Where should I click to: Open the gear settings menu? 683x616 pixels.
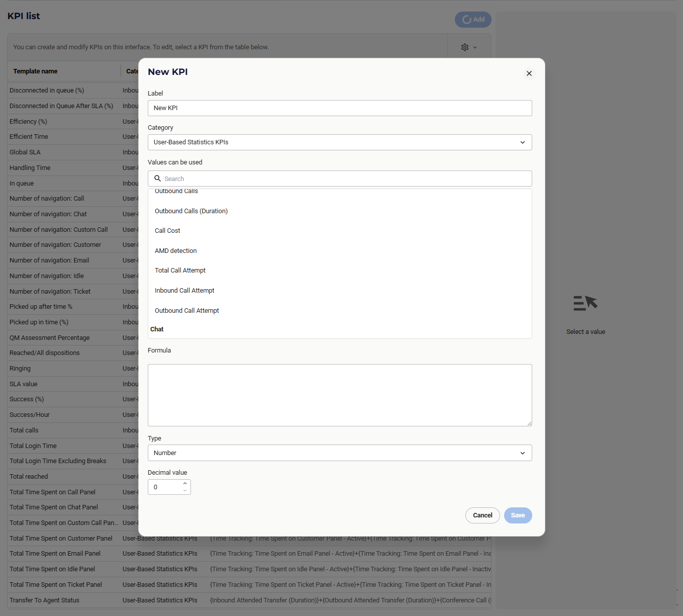coord(468,47)
